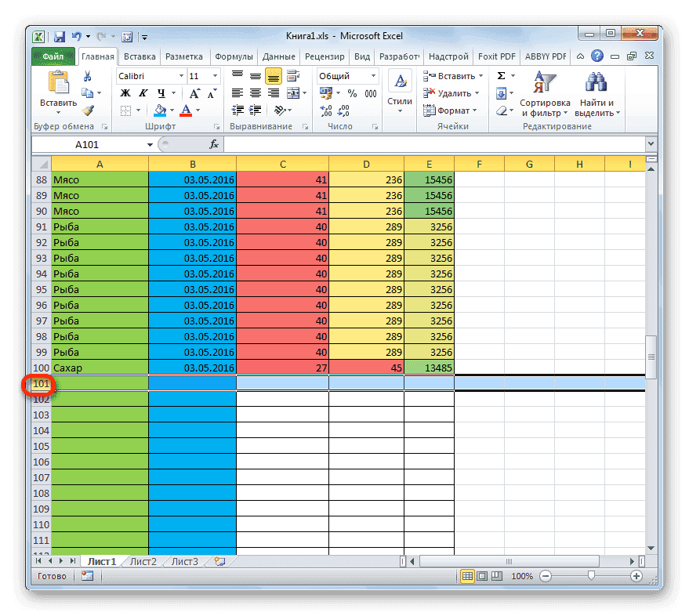Open the Insert Function fx icon
This screenshot has height=616, width=689.
coord(215,144)
